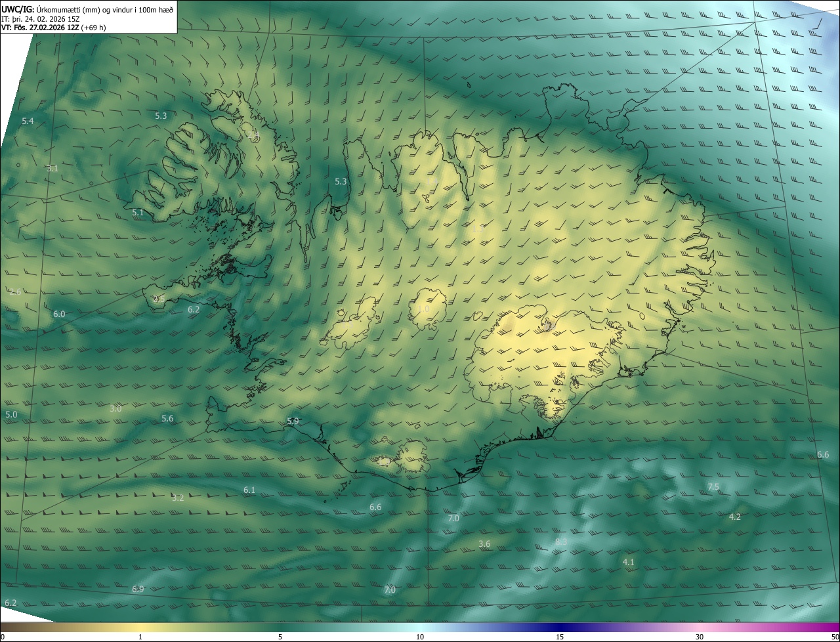
Task: Click the 4.2 value label
Action: coord(735,517)
